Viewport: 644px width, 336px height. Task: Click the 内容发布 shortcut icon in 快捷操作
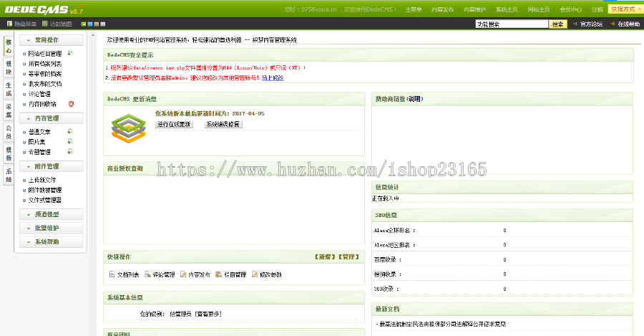point(183,274)
